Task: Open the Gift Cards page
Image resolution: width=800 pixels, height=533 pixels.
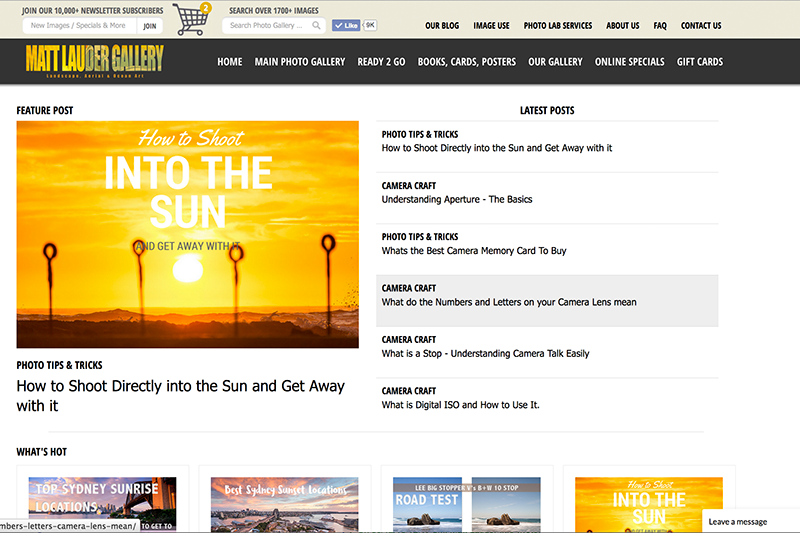Action: [700, 62]
